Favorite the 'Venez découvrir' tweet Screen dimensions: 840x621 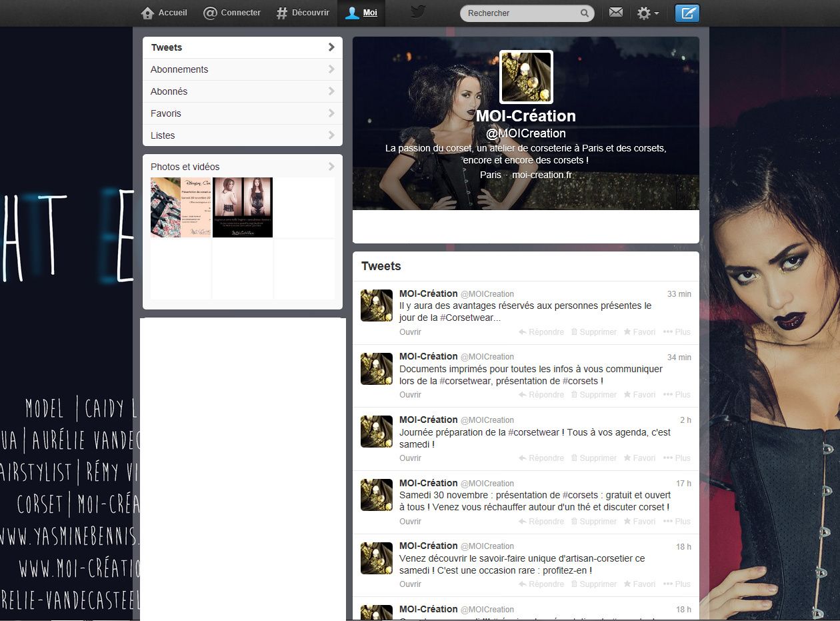(x=640, y=584)
